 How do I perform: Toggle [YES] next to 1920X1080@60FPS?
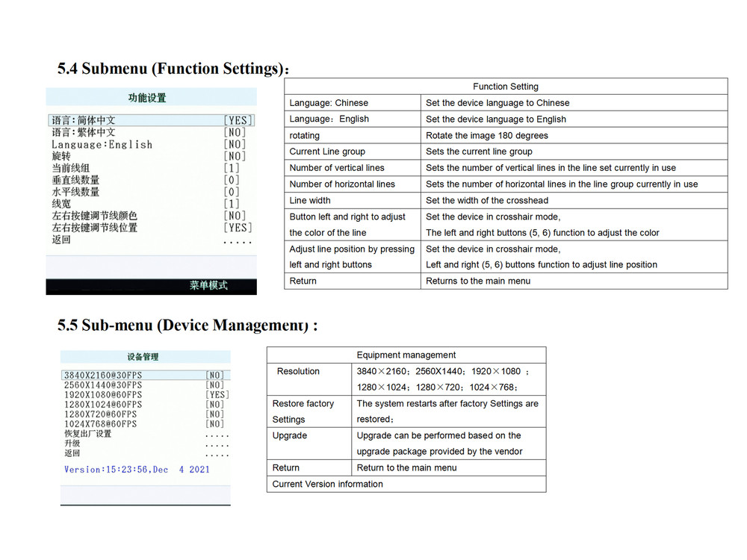coord(217,395)
